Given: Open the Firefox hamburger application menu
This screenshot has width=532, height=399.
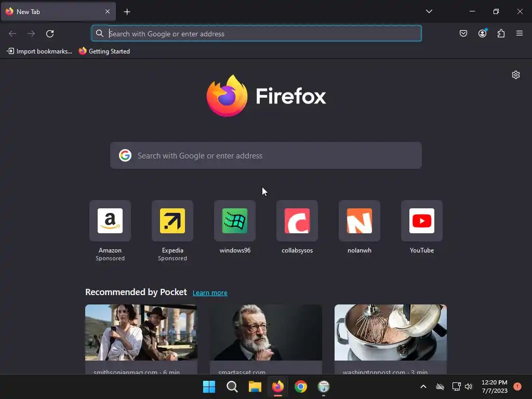Looking at the screenshot, I should (520, 33).
